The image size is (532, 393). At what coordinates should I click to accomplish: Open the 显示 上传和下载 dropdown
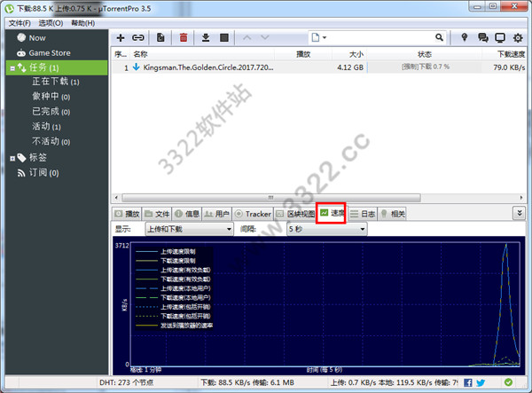click(190, 229)
